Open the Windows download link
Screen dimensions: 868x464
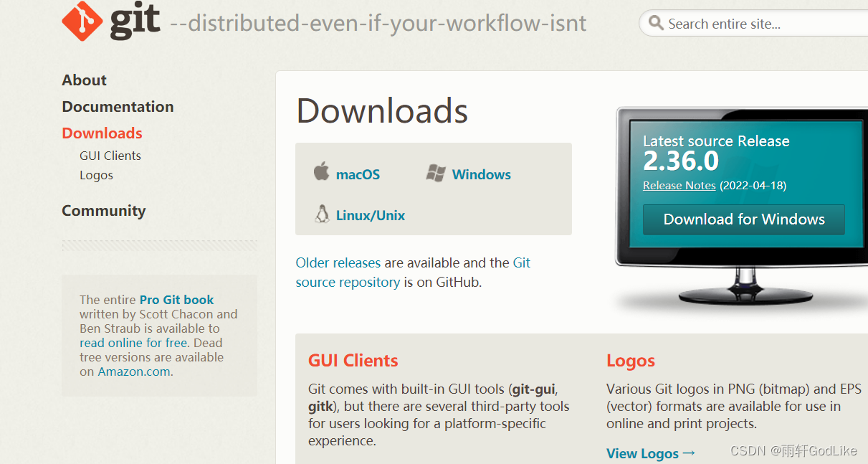[482, 174]
